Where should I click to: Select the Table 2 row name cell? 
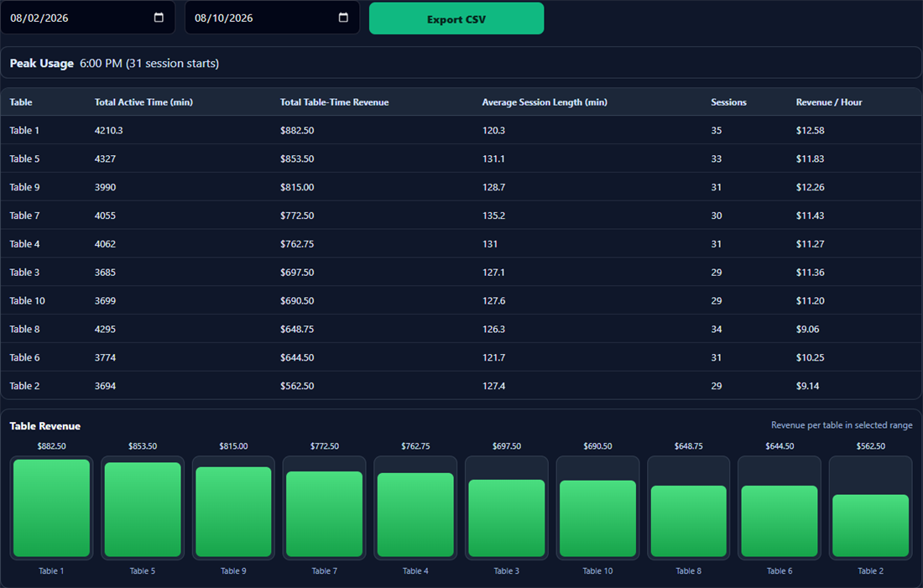pos(24,386)
